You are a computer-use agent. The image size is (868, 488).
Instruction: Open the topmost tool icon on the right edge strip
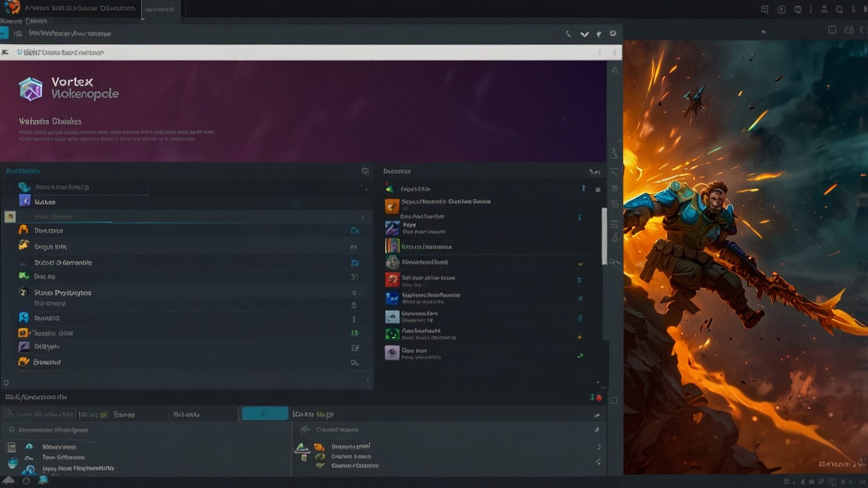coord(616,71)
